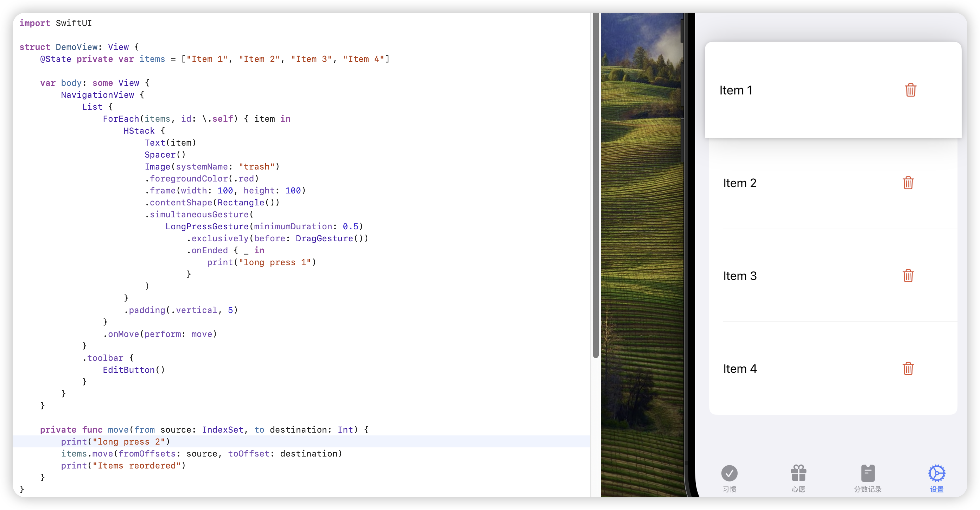Click the print("long press 1") line
This screenshot has width=980, height=510.
[261, 262]
